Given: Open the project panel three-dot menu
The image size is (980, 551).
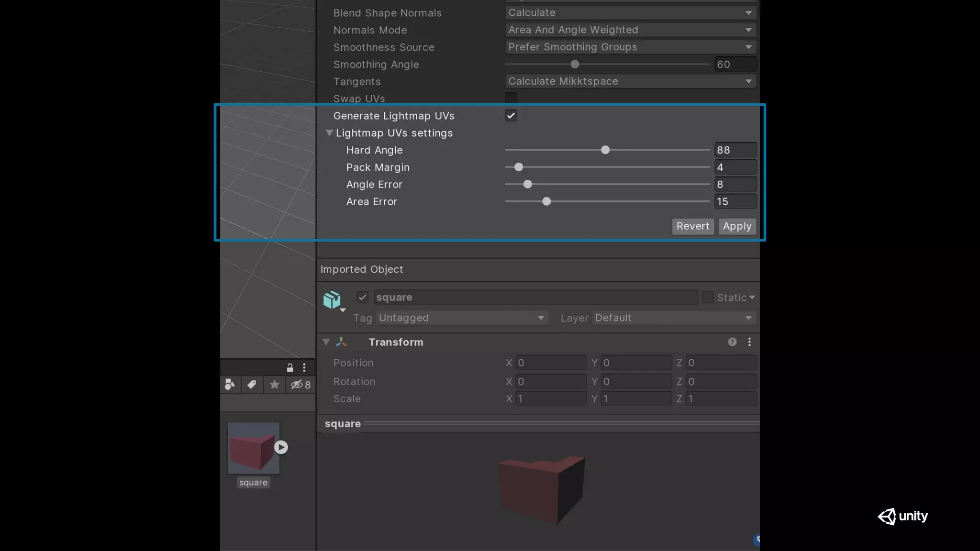Looking at the screenshot, I should tap(304, 368).
